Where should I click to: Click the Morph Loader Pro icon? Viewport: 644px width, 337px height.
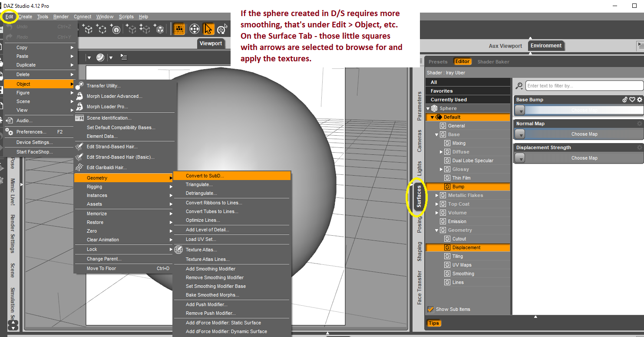click(x=79, y=107)
